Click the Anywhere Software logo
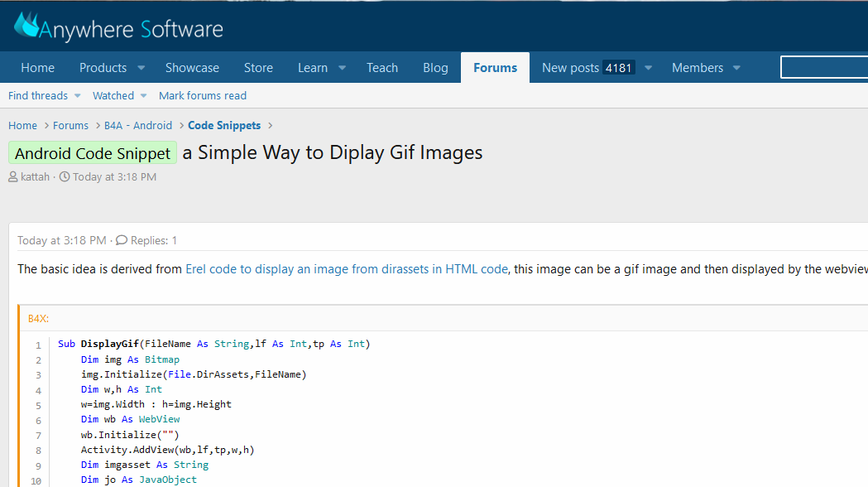The height and width of the screenshot is (487, 868). (x=118, y=27)
